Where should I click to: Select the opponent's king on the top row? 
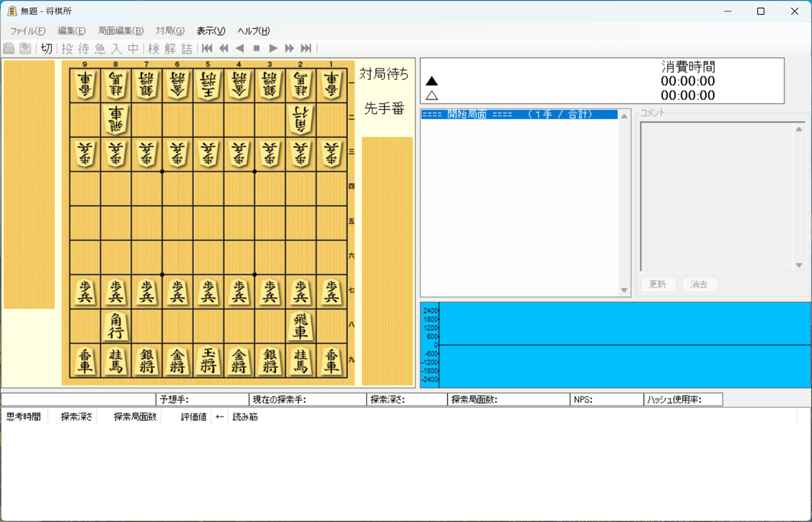tap(208, 85)
